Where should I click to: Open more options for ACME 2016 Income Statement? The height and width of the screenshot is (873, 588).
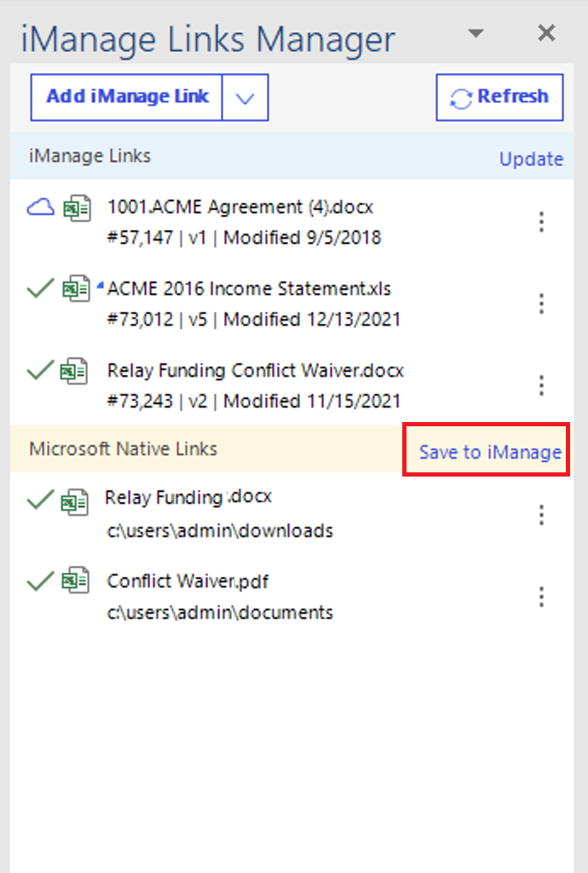point(541,304)
